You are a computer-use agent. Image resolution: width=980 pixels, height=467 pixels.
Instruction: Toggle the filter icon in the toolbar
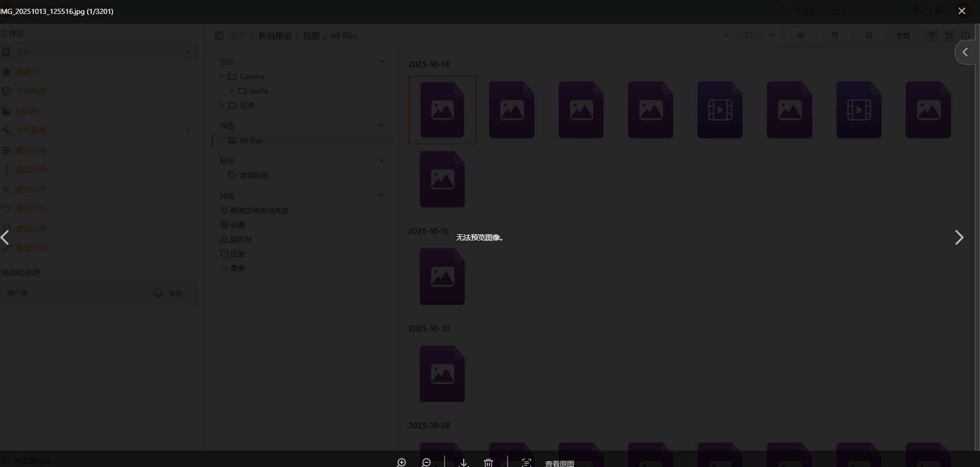tap(932, 36)
